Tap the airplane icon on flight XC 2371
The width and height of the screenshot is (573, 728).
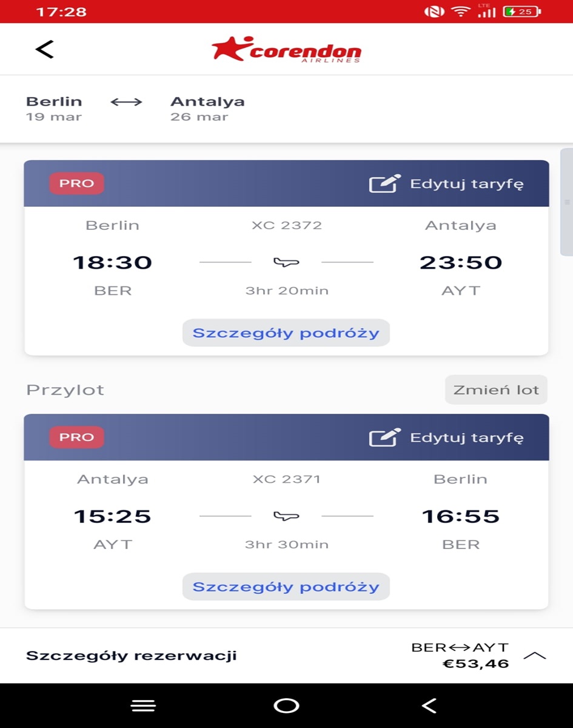286,516
